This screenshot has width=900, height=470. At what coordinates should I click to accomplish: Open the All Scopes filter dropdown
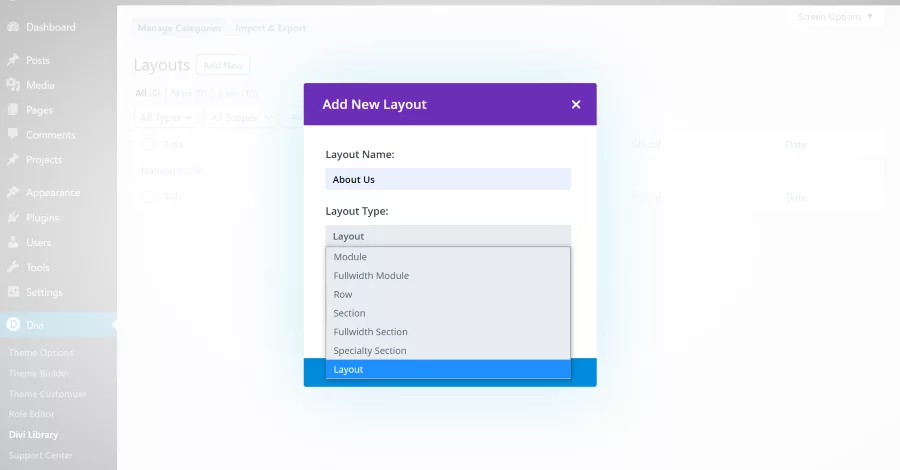tap(241, 117)
